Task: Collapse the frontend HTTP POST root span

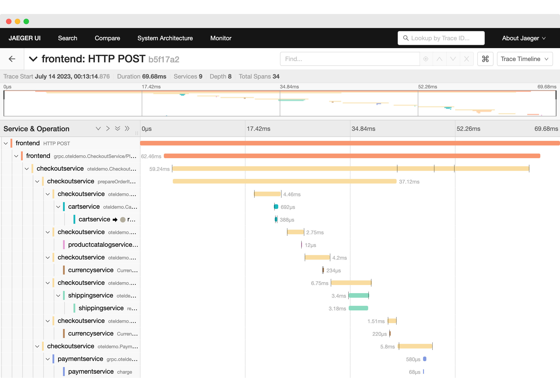Action: click(x=6, y=143)
